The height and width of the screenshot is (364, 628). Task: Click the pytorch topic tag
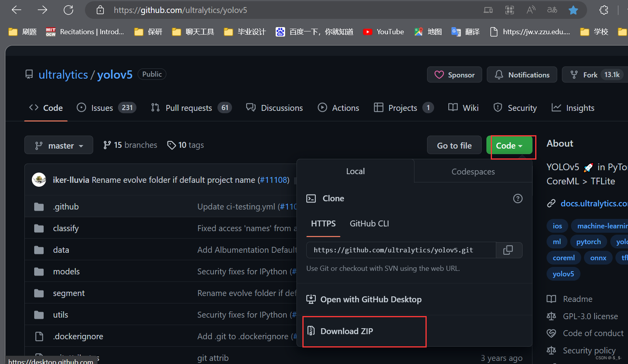point(588,242)
